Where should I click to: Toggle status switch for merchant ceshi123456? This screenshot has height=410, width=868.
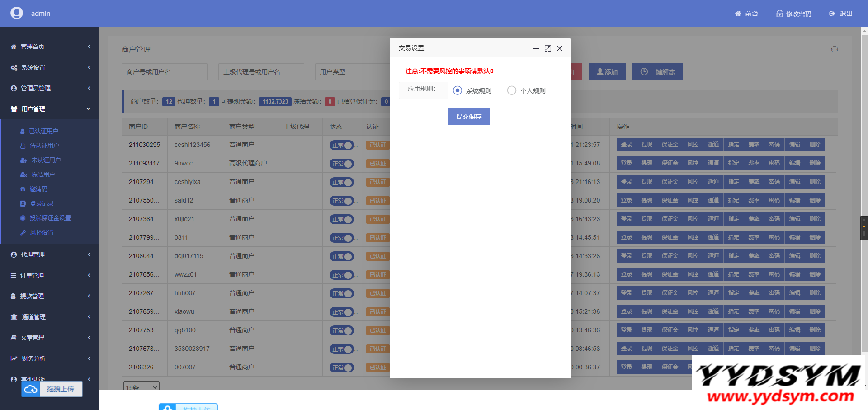(342, 145)
